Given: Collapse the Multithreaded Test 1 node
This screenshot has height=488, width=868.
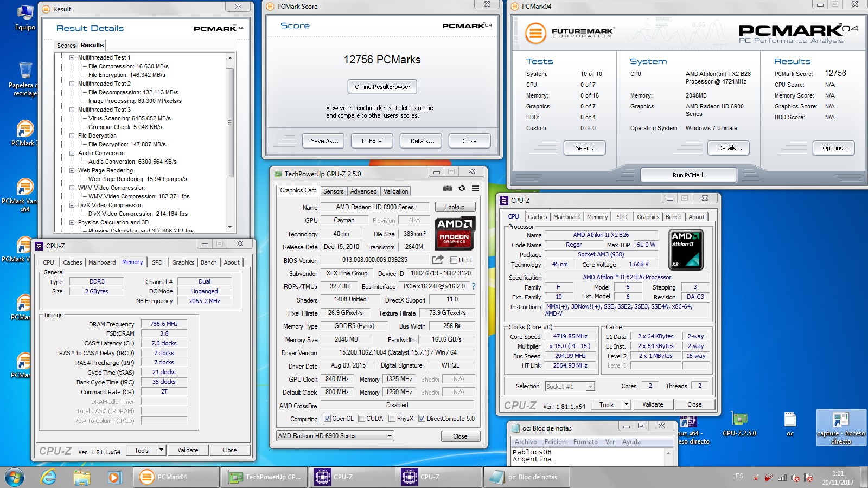Looking at the screenshot, I should pyautogui.click(x=72, y=57).
